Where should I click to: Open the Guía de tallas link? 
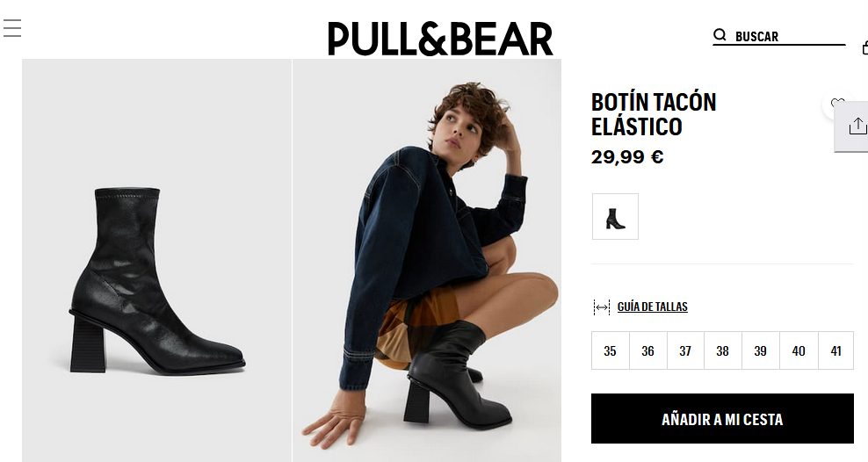click(652, 307)
